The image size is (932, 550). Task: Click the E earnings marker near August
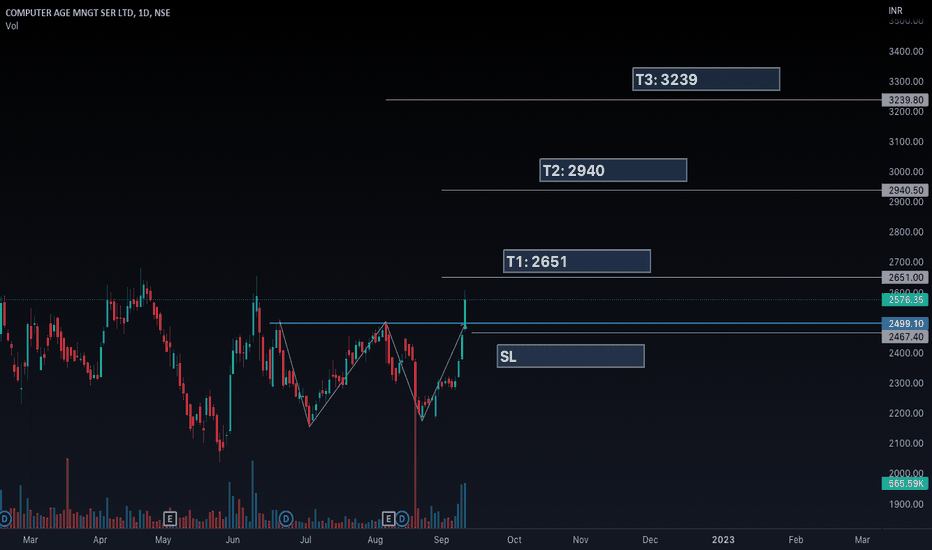pos(388,519)
